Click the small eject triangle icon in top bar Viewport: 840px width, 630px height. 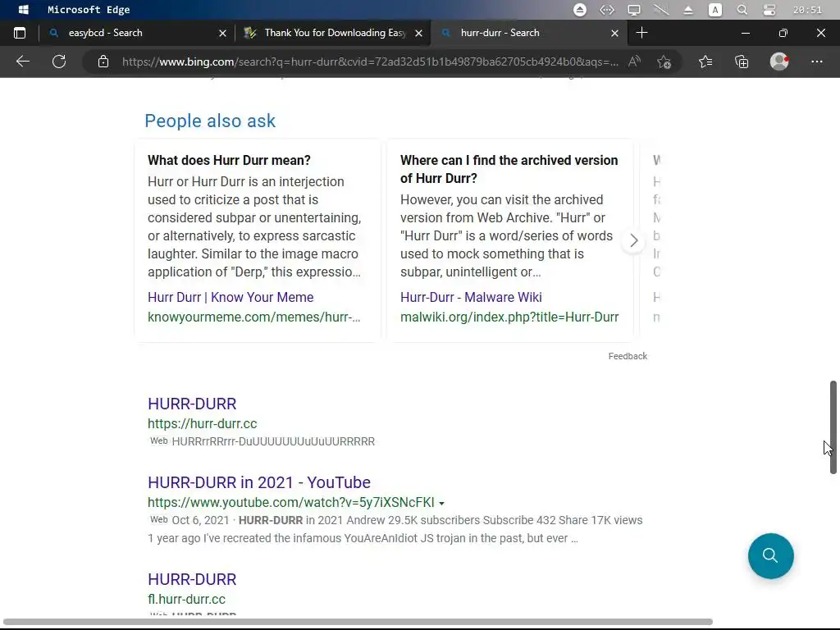coord(688,10)
